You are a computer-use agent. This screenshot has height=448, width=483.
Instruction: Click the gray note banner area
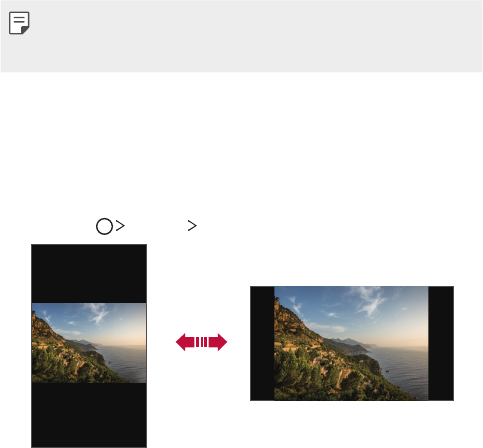coord(241,36)
